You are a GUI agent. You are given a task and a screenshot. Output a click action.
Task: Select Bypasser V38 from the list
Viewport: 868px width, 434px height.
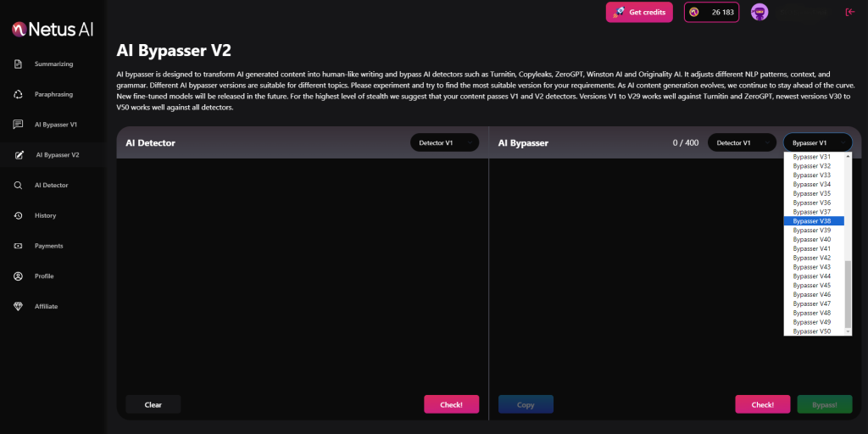pos(812,221)
